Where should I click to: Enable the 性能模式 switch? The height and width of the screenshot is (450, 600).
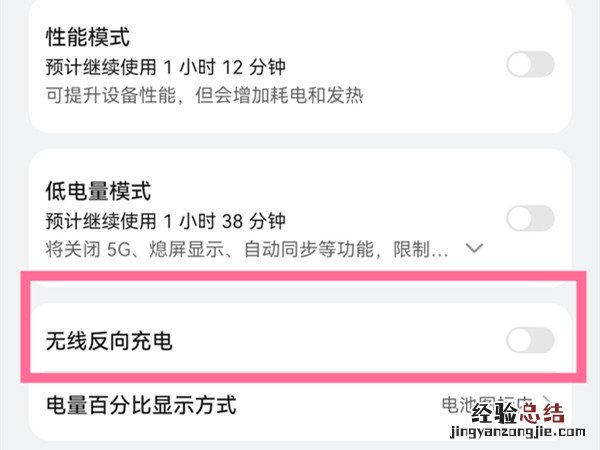click(x=530, y=65)
